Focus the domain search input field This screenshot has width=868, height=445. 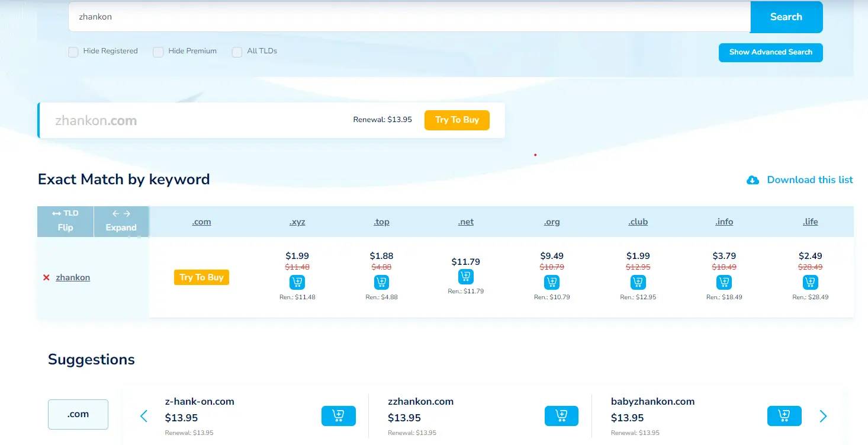(409, 17)
